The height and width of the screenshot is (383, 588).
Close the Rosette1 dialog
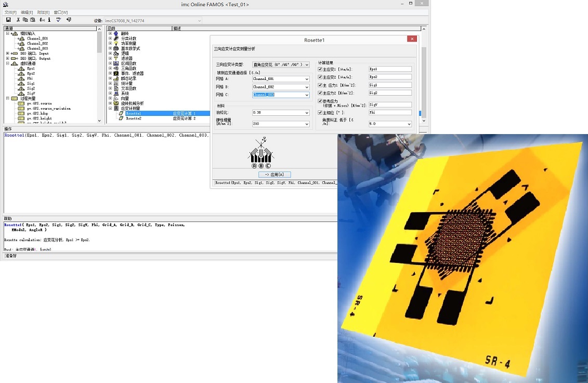coord(412,39)
